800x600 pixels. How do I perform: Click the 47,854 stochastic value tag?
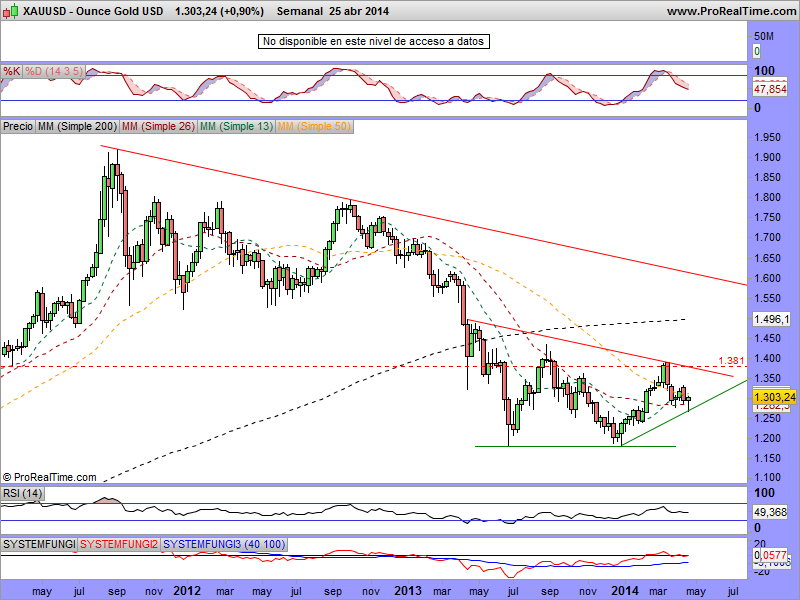click(x=770, y=89)
